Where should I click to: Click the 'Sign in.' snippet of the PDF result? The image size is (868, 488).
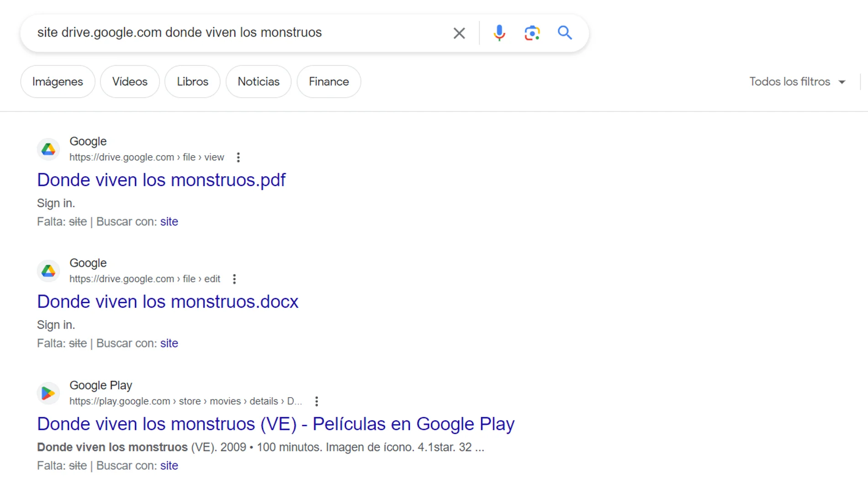click(x=56, y=203)
